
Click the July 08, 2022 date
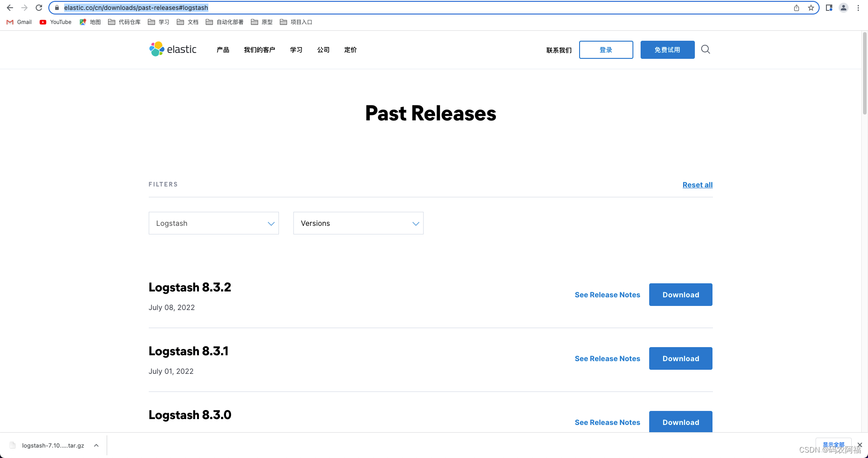tap(172, 307)
